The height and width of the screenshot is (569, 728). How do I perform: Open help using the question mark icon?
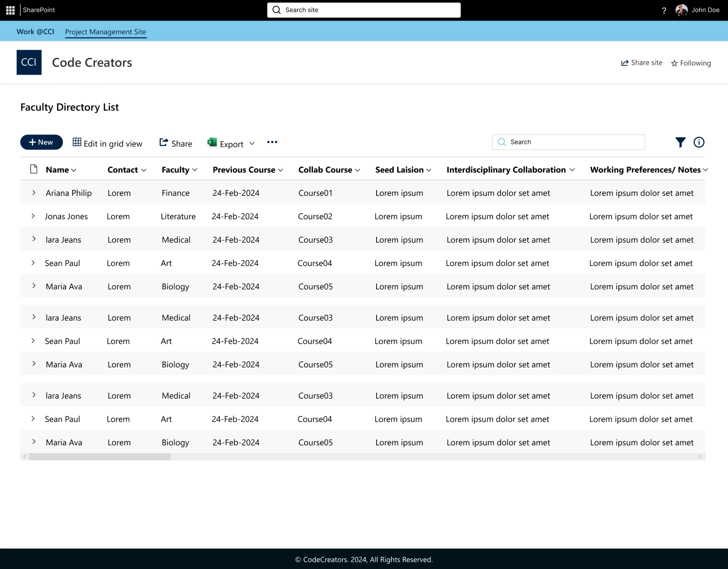click(x=664, y=10)
